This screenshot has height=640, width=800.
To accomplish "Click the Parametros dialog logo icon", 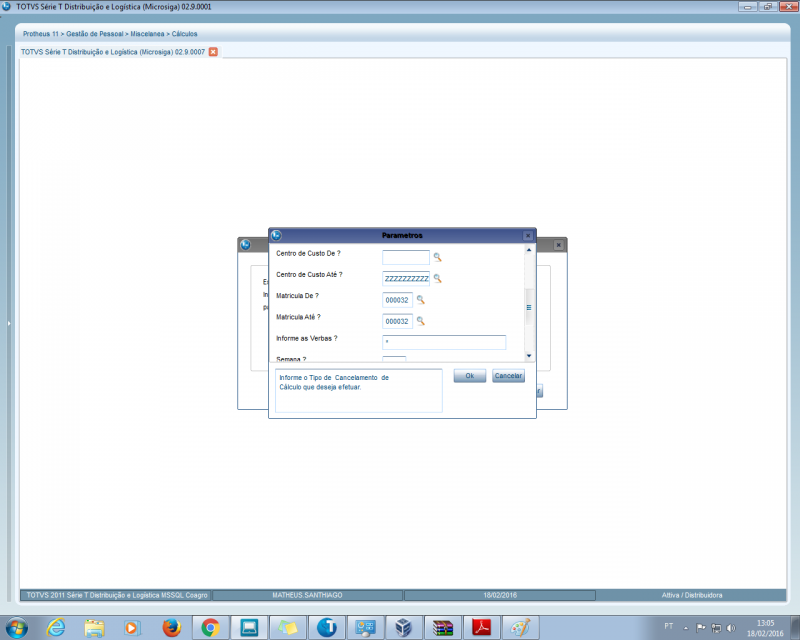I will [277, 235].
